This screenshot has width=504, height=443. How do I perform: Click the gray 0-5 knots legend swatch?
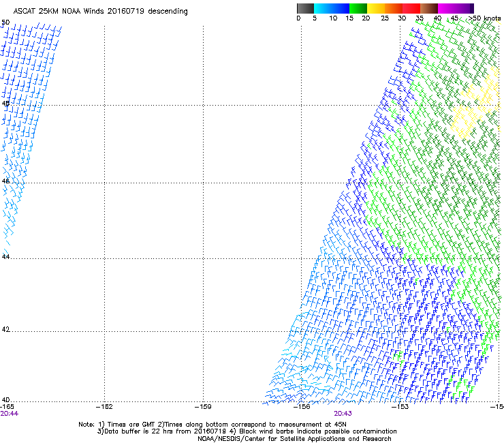305,8
